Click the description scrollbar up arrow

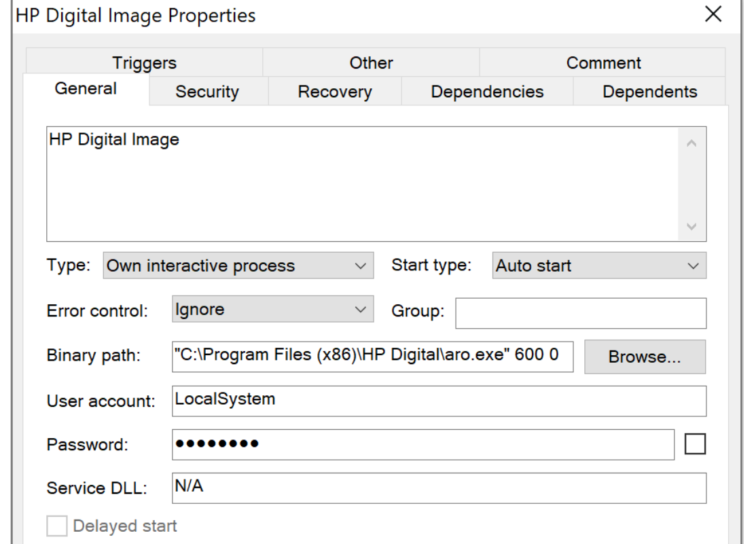pyautogui.click(x=691, y=143)
